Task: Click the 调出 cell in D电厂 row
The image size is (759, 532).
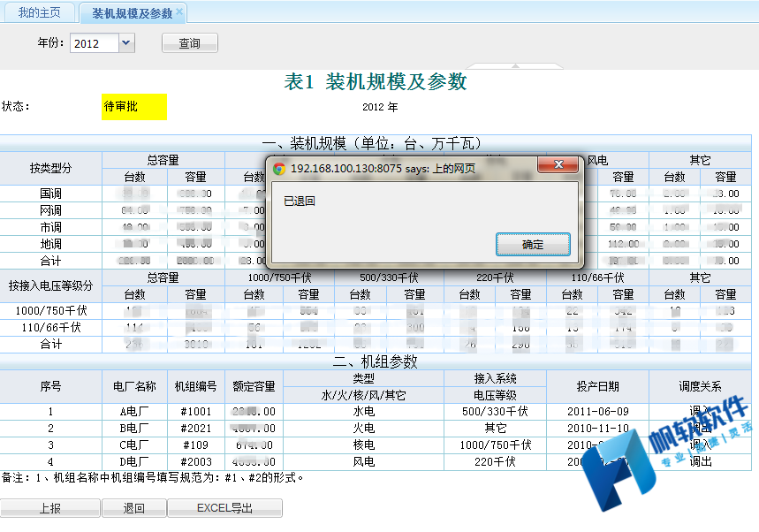Action: 700,462
